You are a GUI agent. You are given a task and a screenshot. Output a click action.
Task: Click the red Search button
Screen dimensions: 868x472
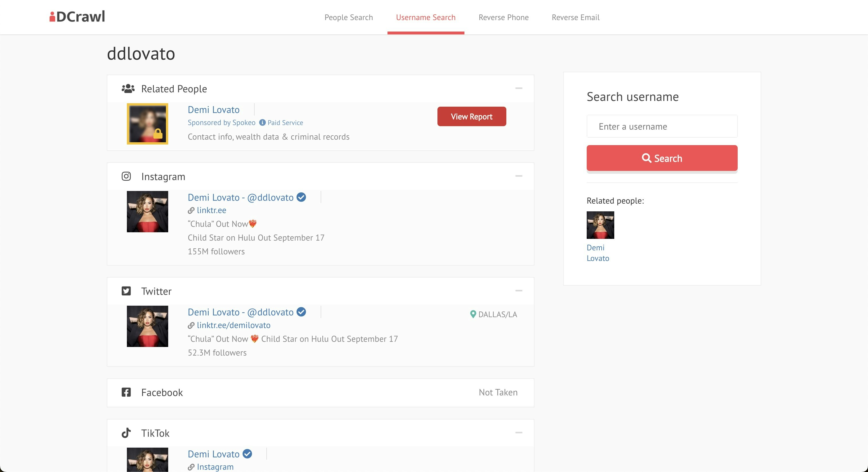coord(662,158)
